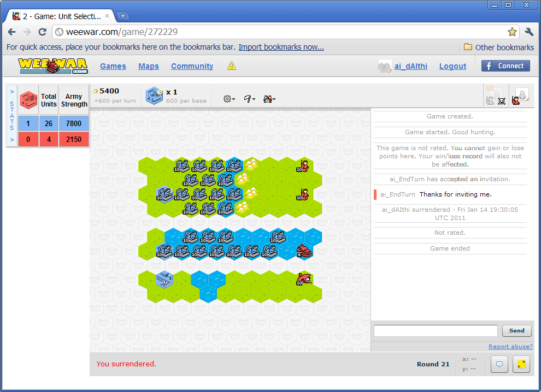Click the Report abuse? link
541x392 pixels.
pos(510,347)
